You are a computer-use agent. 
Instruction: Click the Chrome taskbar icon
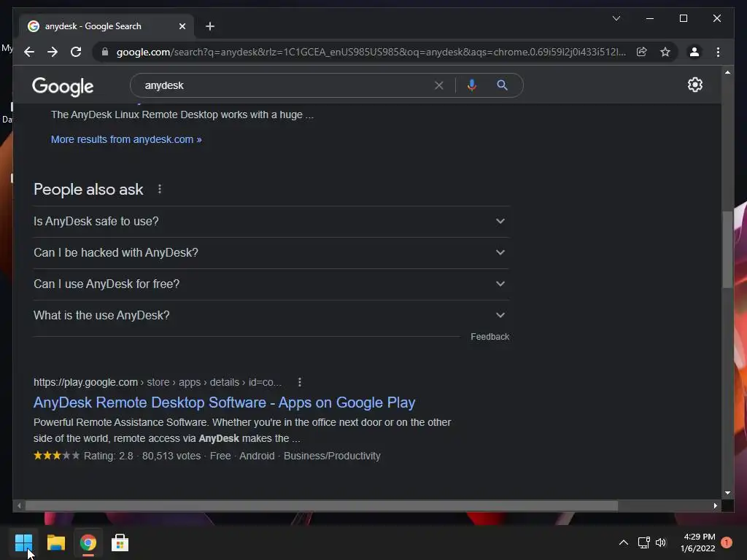tap(88, 542)
